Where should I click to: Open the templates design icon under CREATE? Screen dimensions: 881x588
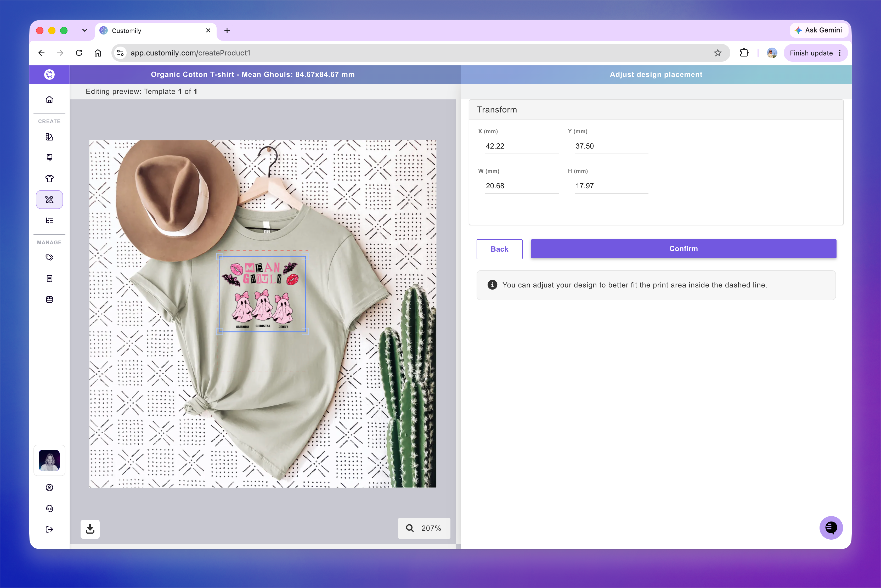click(x=49, y=137)
